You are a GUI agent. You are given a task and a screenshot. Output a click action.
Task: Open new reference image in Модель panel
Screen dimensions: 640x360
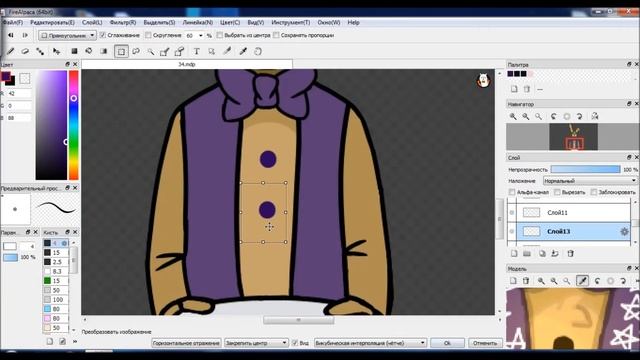point(513,280)
